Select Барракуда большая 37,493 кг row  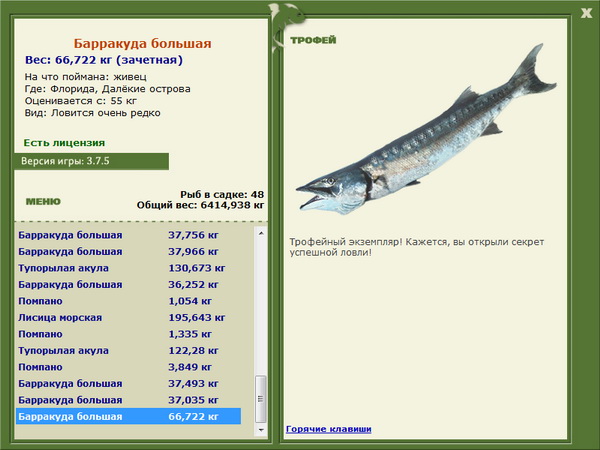coord(128,383)
